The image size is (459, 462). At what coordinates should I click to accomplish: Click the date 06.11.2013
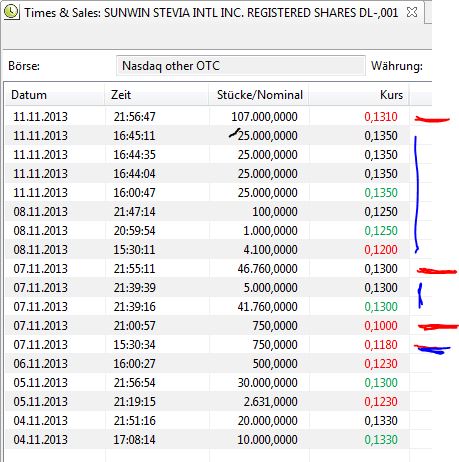pyautogui.click(x=40, y=364)
